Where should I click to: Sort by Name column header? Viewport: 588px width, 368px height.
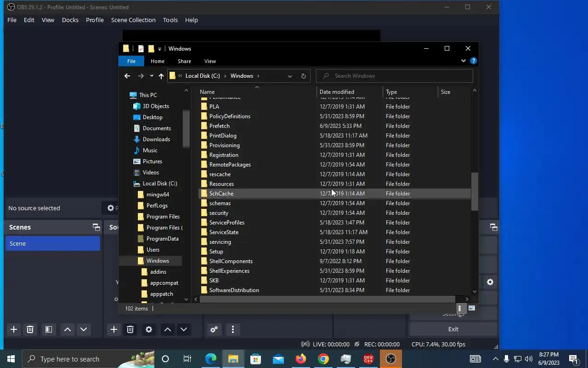pyautogui.click(x=257, y=92)
